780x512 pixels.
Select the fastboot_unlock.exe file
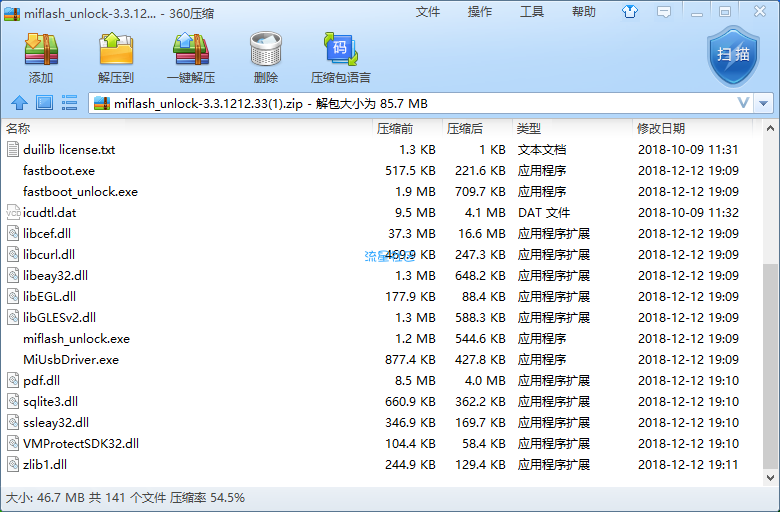pyautogui.click(x=80, y=192)
